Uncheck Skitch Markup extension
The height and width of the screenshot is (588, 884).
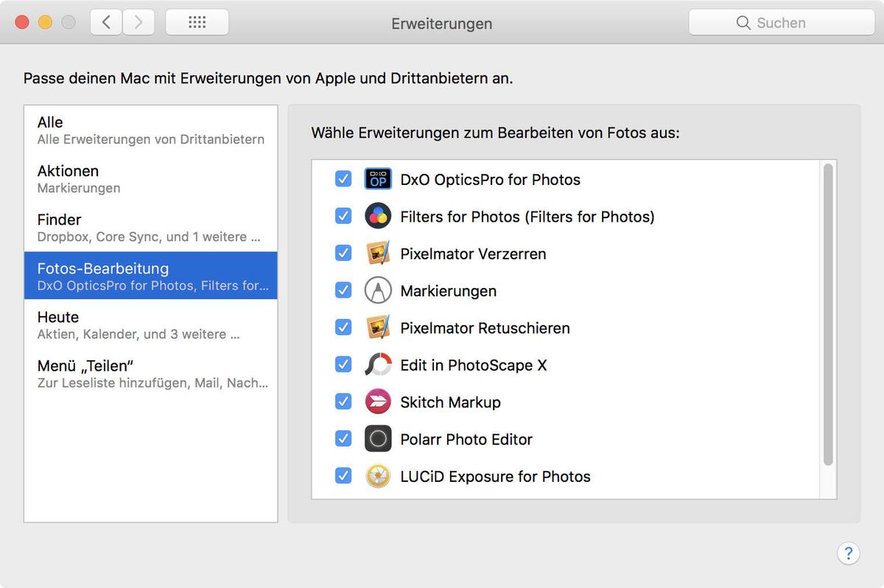pos(343,402)
